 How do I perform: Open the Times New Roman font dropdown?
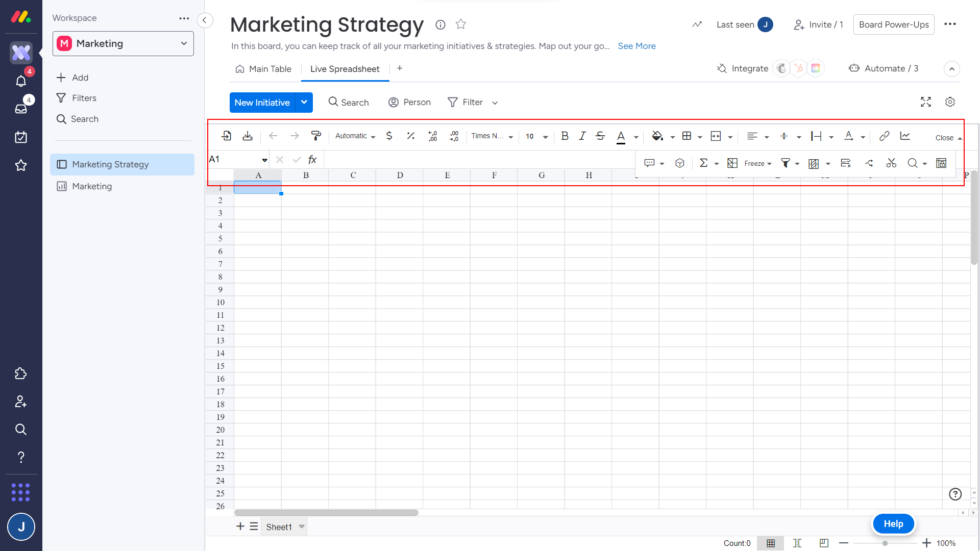click(x=492, y=136)
